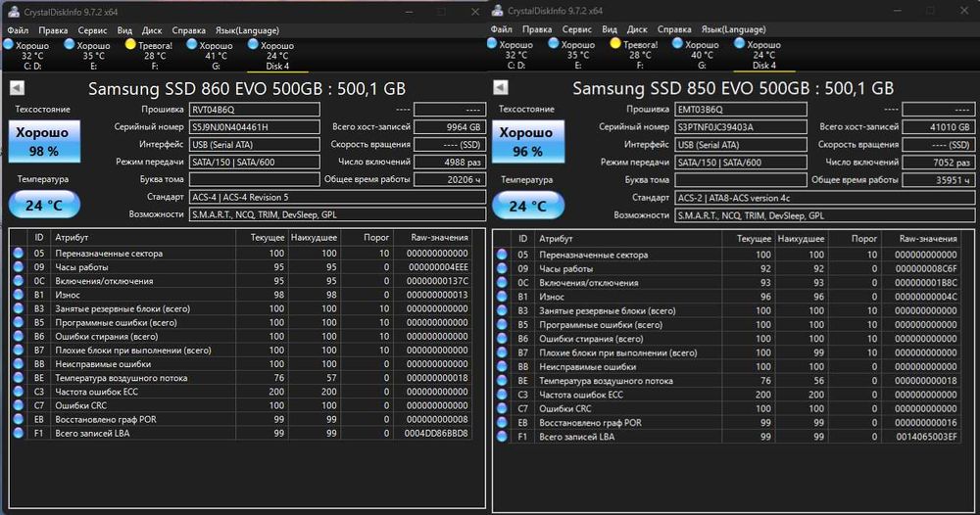The image size is (980, 515).
Task: Select E: disk 35 °C in left window
Action: (x=87, y=55)
